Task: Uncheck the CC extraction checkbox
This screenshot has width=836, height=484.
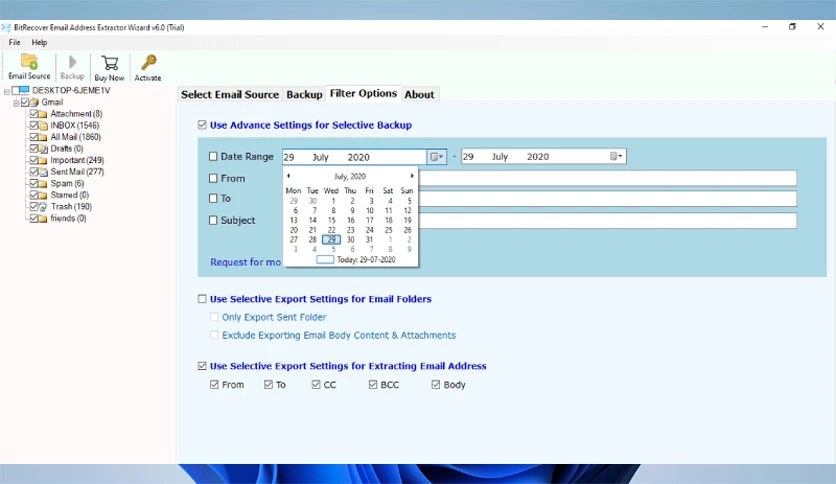Action: (x=316, y=384)
